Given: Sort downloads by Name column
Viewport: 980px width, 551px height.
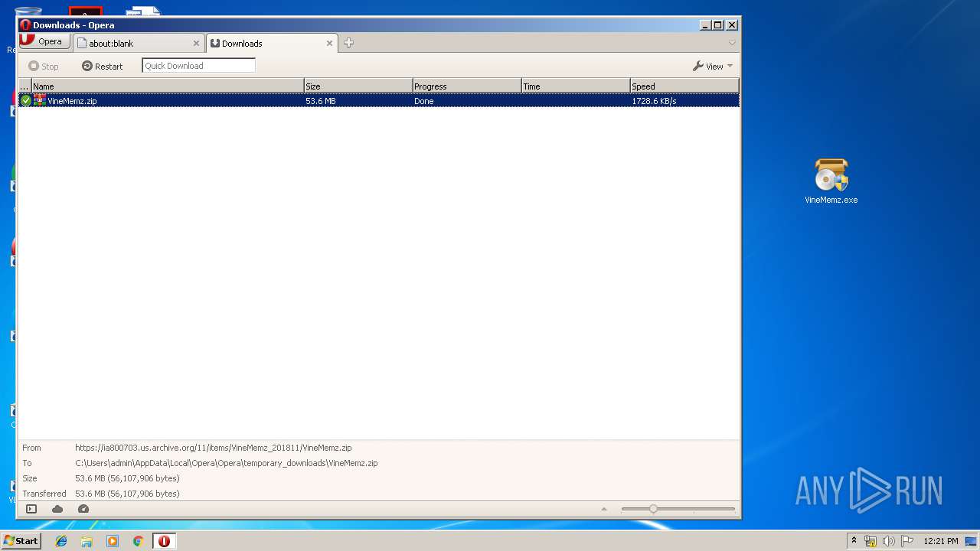Looking at the screenshot, I should click(167, 86).
